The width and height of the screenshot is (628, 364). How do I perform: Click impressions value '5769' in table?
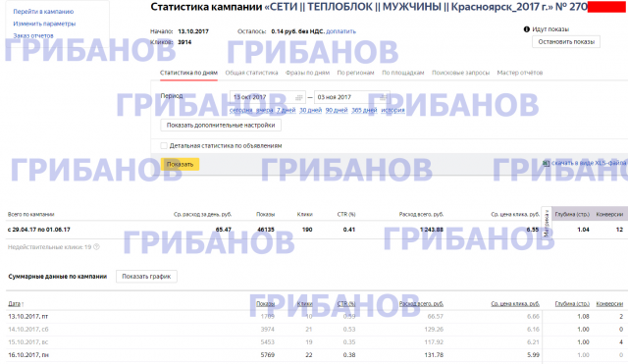[x=268, y=355]
